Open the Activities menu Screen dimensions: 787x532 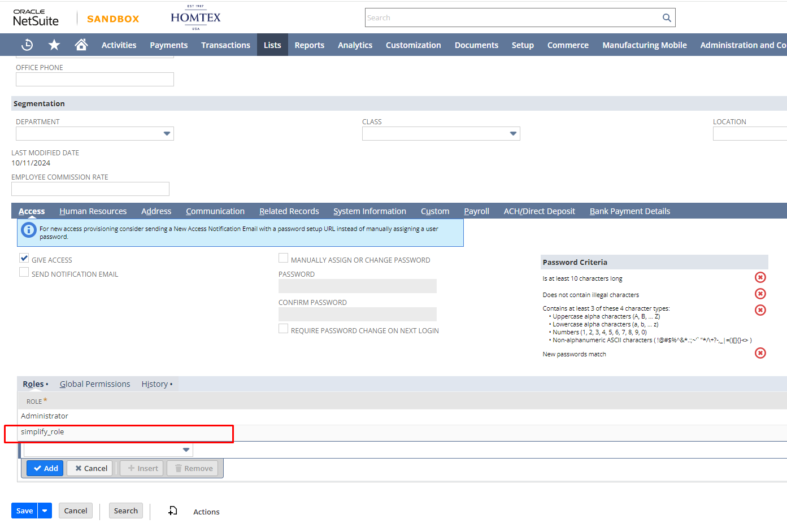click(x=119, y=45)
